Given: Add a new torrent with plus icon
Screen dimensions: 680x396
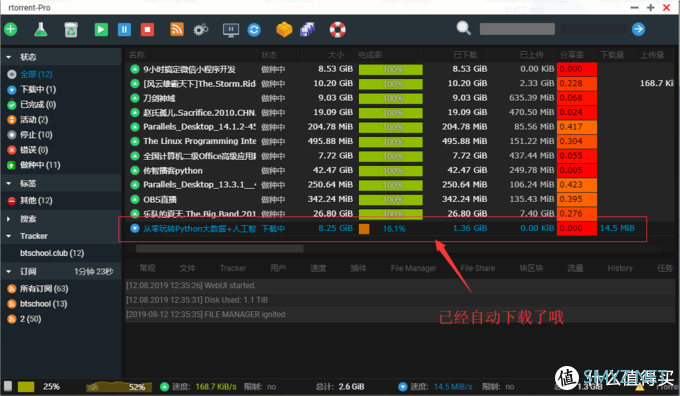Looking at the screenshot, I should [x=10, y=29].
